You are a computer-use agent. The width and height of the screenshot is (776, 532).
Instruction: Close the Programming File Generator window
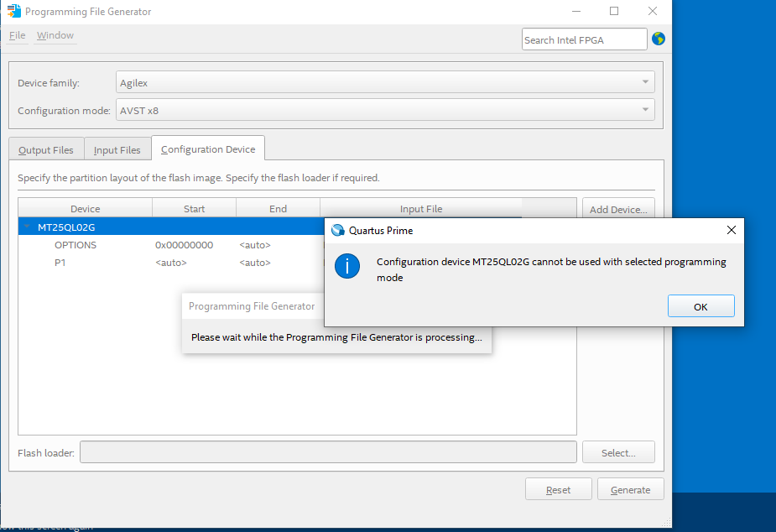click(x=653, y=12)
